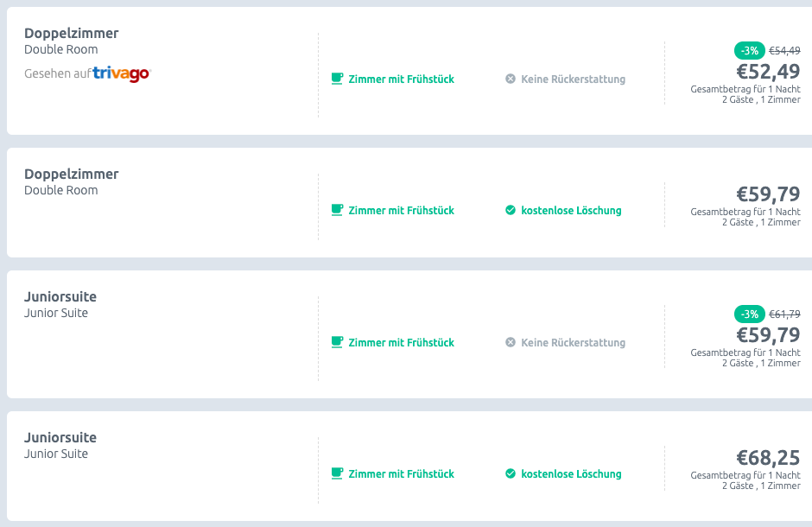Click the breakfast cup icon for €52,49 room
The width and height of the screenshot is (812, 527).
pyautogui.click(x=337, y=79)
